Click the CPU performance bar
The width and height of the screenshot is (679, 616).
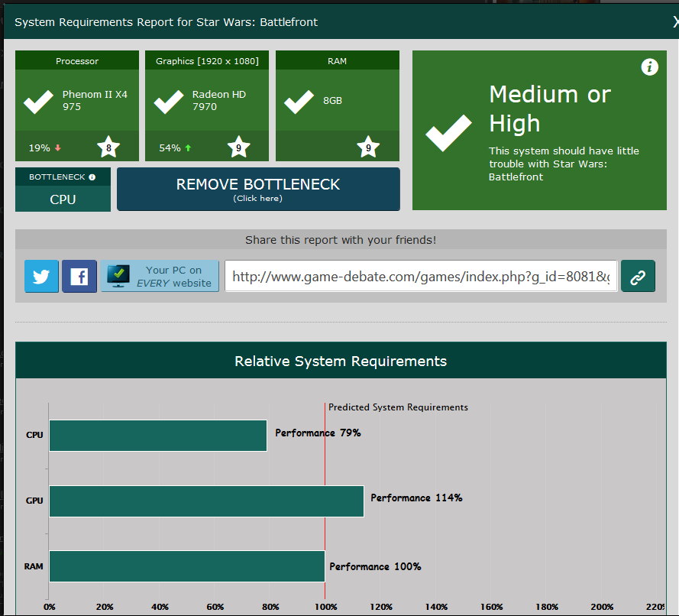(x=158, y=436)
